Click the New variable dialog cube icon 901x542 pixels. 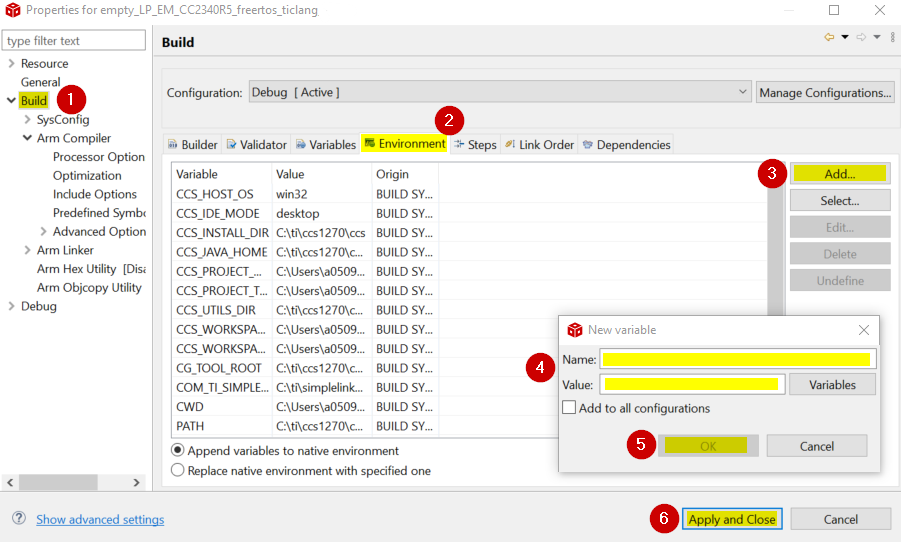(575, 330)
